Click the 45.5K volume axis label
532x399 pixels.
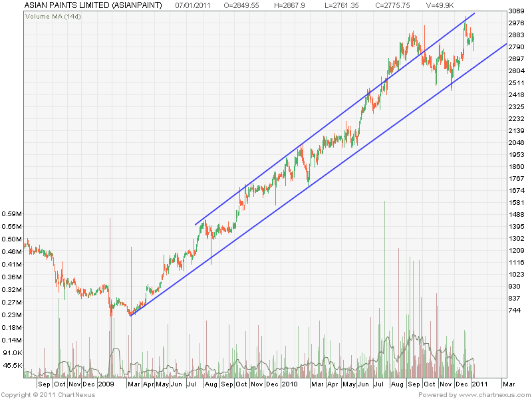(x=13, y=365)
